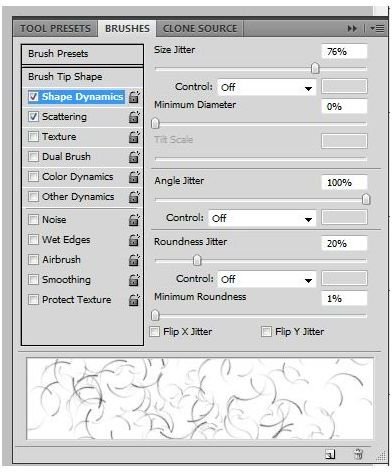Create new brush icon at panel bottom
Screen dimensions: 392x472
[x=330, y=454]
